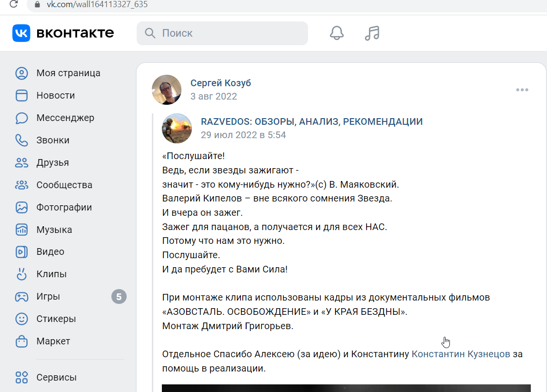
Task: Click the VK logo icon
Action: 21,33
